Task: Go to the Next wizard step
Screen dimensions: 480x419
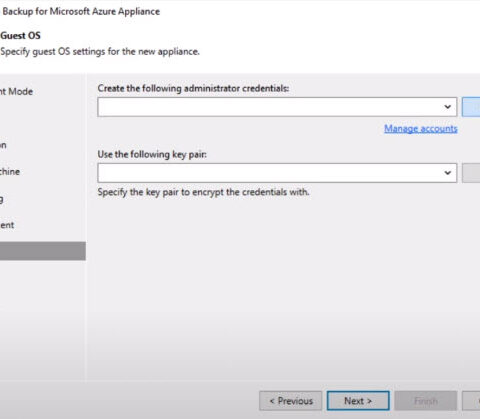Action: click(358, 401)
